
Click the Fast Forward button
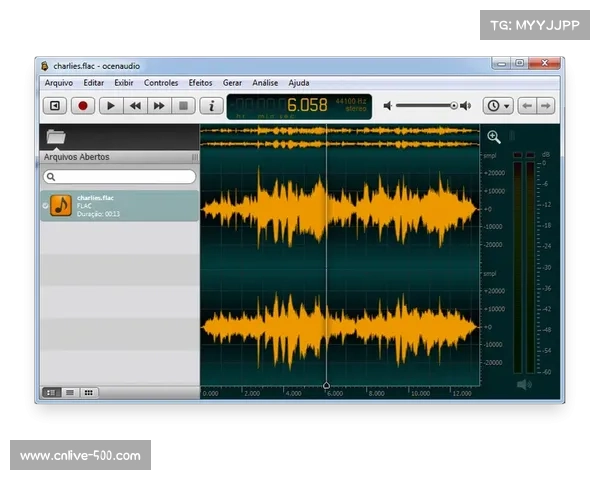point(158,105)
